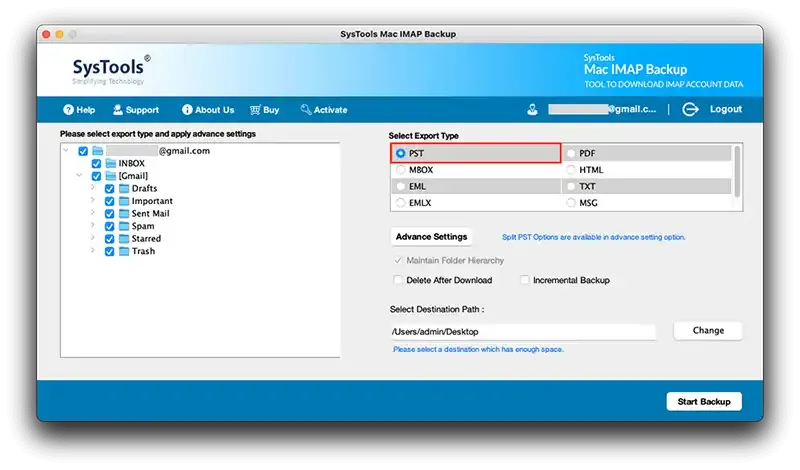The height and width of the screenshot is (470, 800).
Task: Select the MBOX export radio button
Action: [401, 170]
